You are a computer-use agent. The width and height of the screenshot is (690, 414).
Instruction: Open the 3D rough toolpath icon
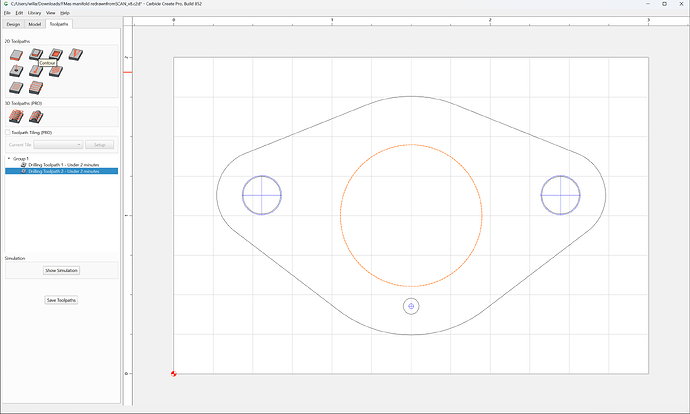(x=16, y=117)
